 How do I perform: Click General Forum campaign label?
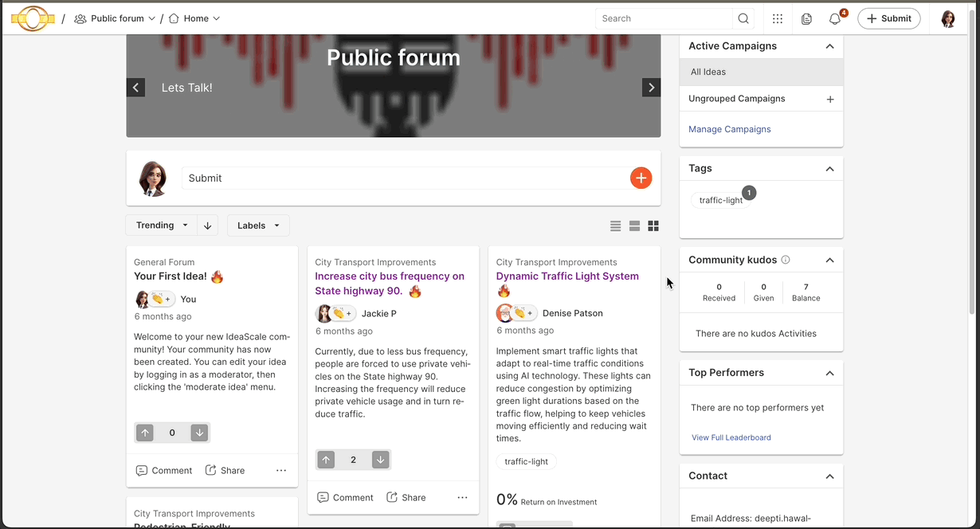(x=164, y=262)
